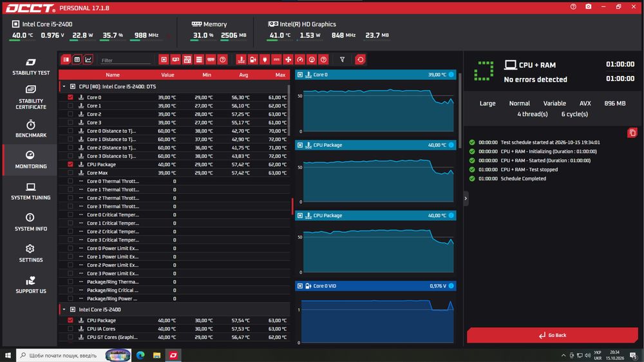Show only usage load sensors
Viewport: 644px width, 362px height.
click(312, 59)
